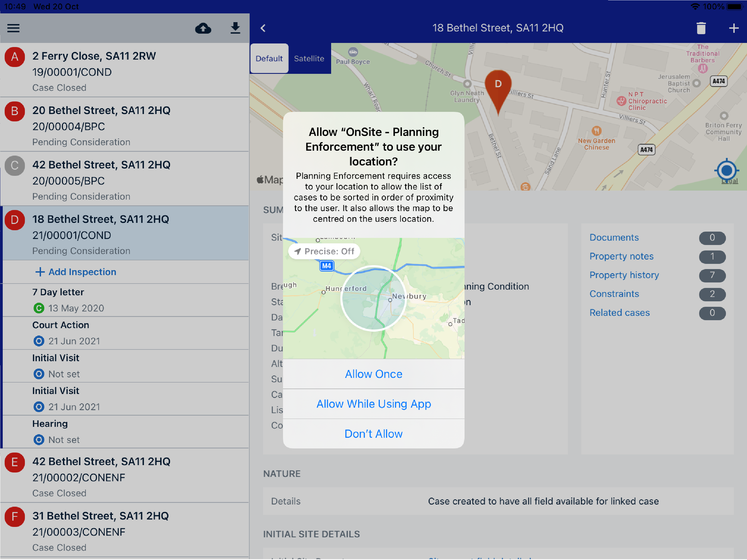
Task: Tap the download arrow icon
Action: click(x=235, y=28)
